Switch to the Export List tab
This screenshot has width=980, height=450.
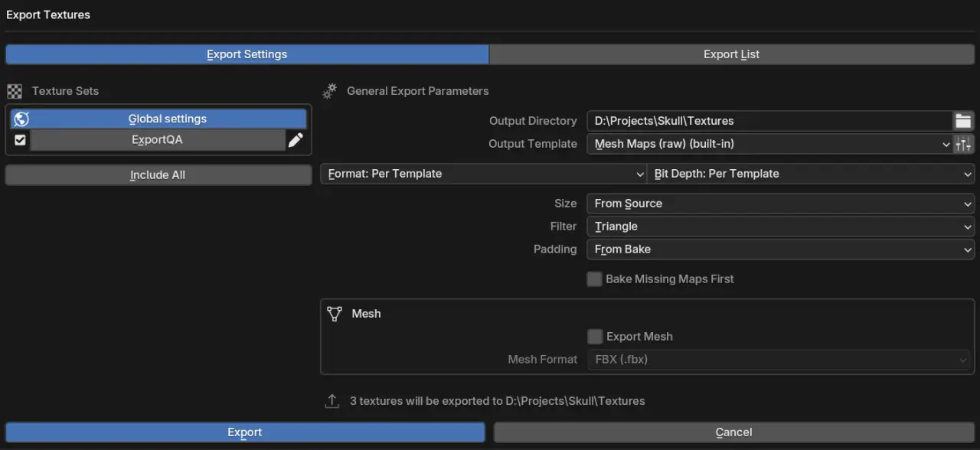[x=732, y=54]
